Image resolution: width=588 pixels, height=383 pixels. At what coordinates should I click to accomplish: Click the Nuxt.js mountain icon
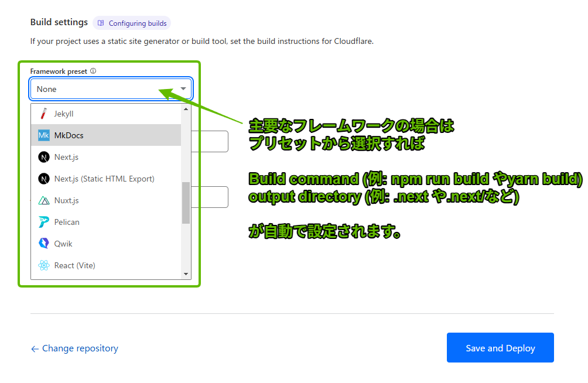pyautogui.click(x=43, y=200)
